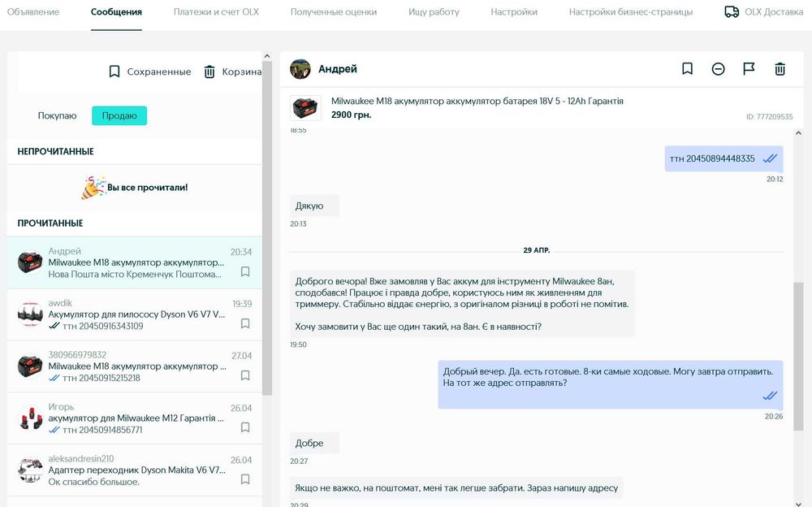
Task: Bookmark Игорь's conversation
Action: click(245, 427)
